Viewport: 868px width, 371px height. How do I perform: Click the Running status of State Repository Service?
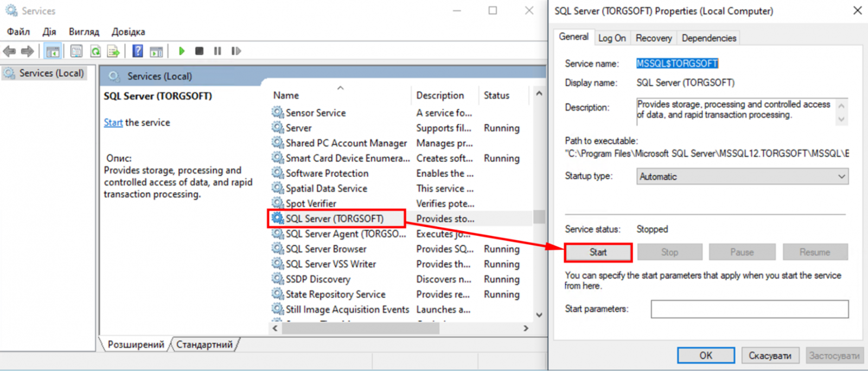tap(502, 295)
